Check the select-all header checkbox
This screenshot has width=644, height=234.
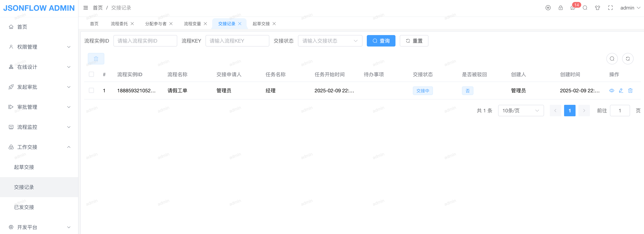click(92, 74)
